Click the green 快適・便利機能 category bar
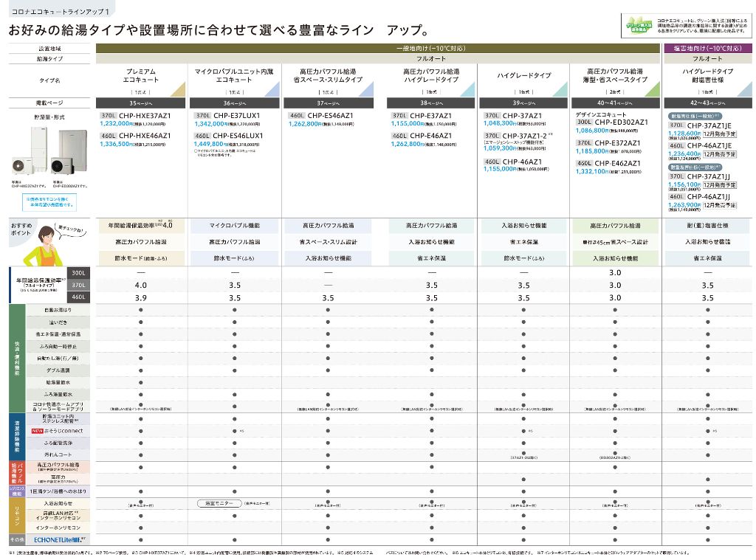 pos(17,358)
